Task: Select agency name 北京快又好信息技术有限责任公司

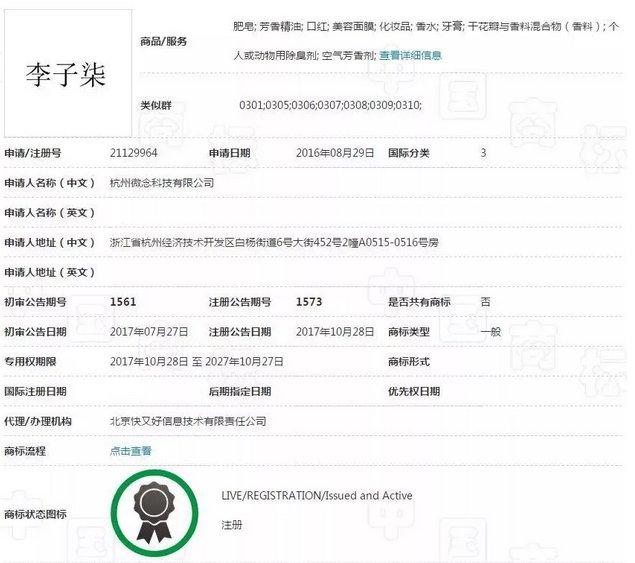Action: click(188, 421)
